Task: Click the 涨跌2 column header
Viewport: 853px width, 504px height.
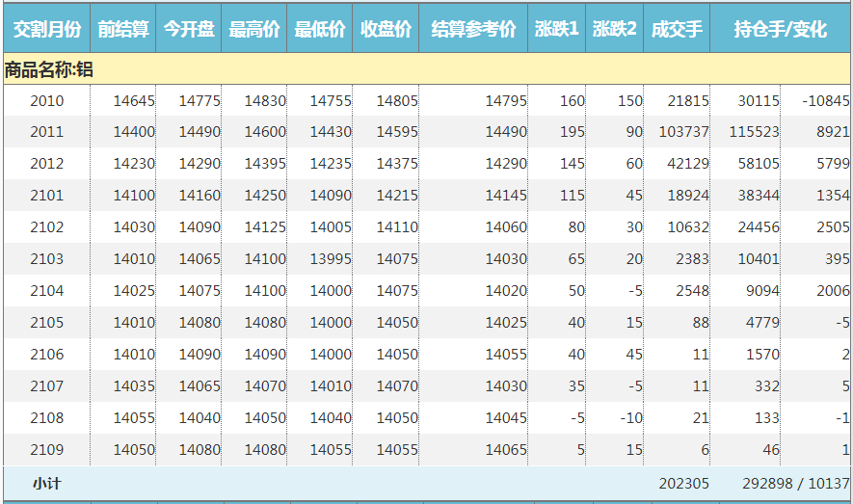Action: coord(615,29)
